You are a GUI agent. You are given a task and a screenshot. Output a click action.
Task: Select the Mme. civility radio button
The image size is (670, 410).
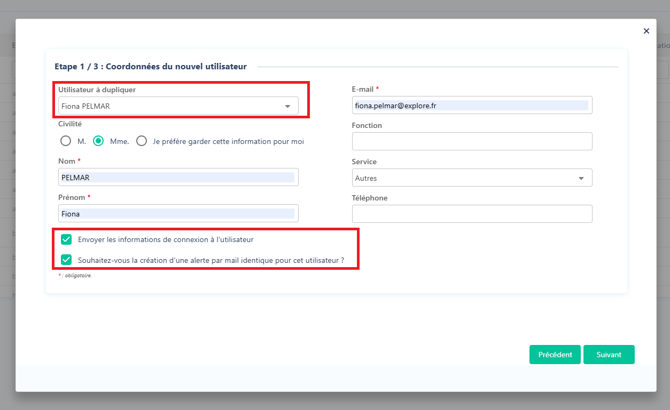[99, 141]
